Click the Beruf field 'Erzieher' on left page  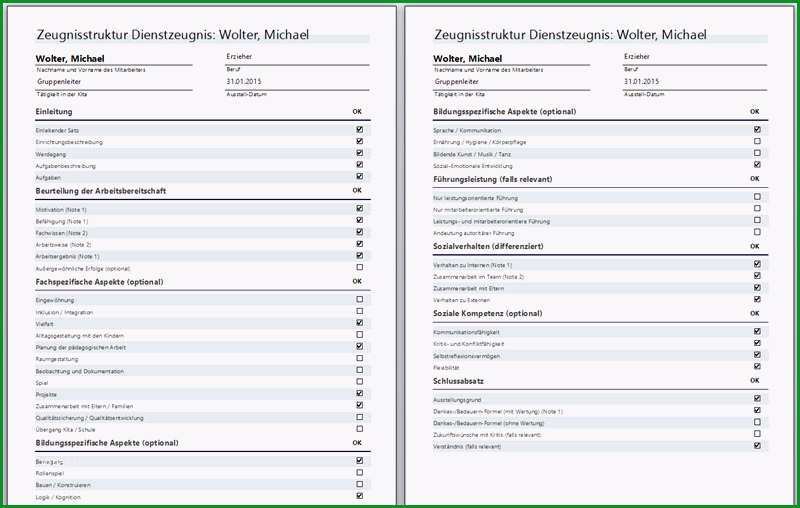coord(297,57)
